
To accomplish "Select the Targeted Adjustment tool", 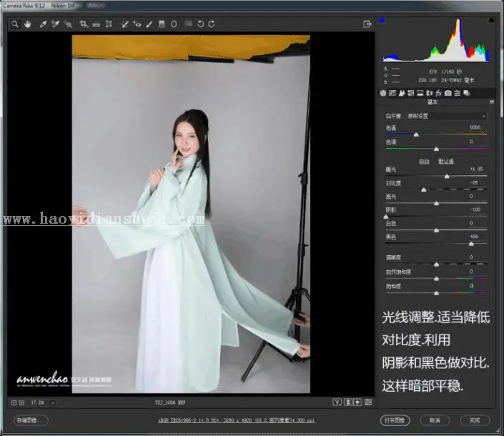I will pyautogui.click(x=68, y=24).
